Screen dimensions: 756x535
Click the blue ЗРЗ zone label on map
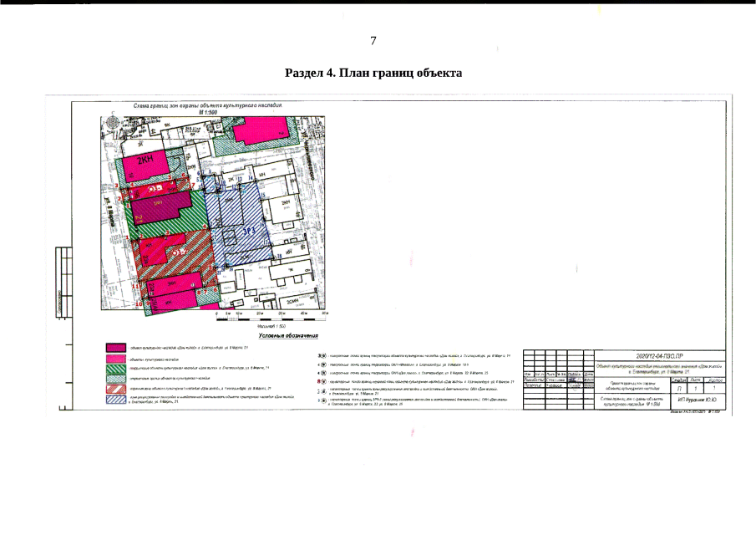(x=248, y=230)
